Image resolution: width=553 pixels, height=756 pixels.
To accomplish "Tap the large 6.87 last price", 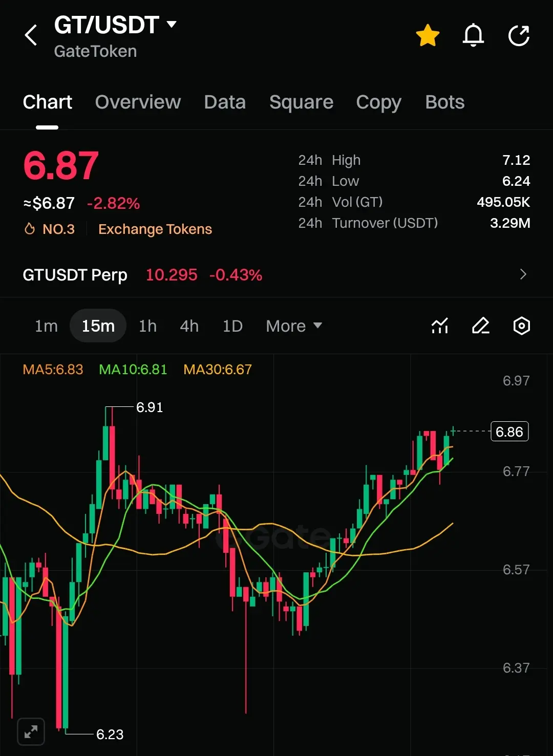I will (61, 166).
